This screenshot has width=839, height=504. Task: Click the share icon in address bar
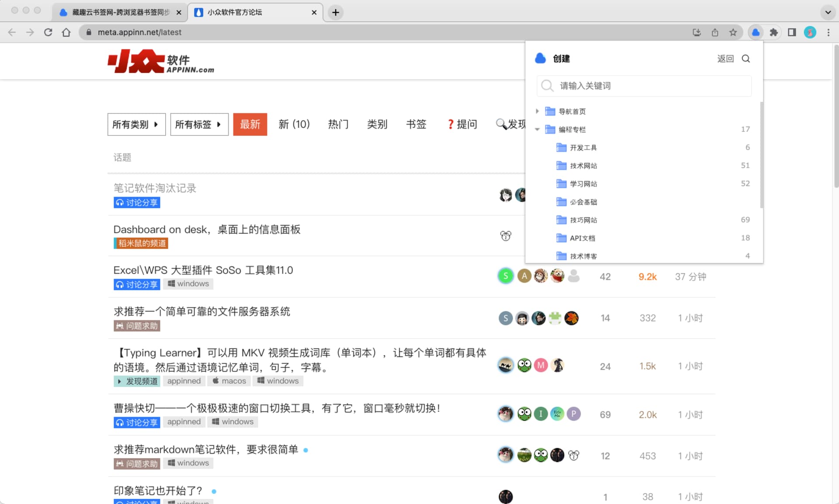click(715, 32)
